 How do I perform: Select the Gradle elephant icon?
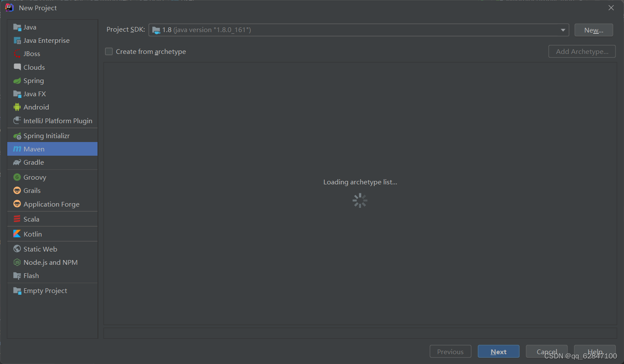click(x=17, y=163)
